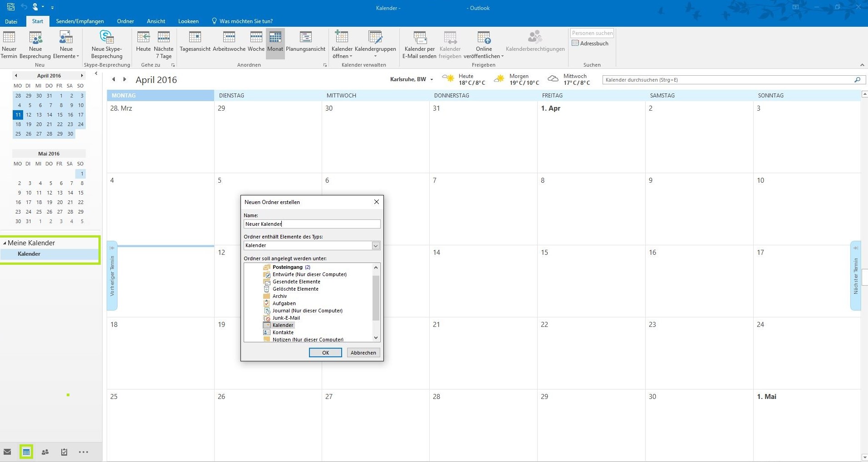Switch to Calendar in the navigation bar
This screenshot has height=462, width=868.
point(26,452)
